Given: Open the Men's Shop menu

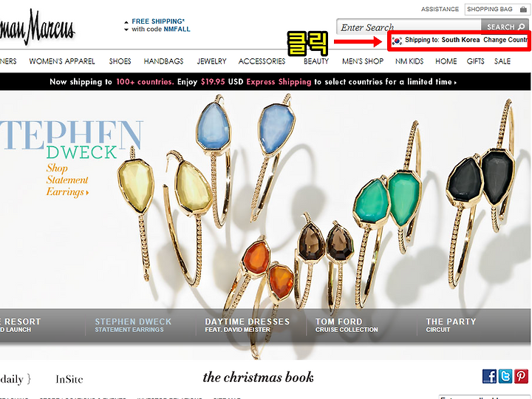Looking at the screenshot, I should pyautogui.click(x=363, y=61).
